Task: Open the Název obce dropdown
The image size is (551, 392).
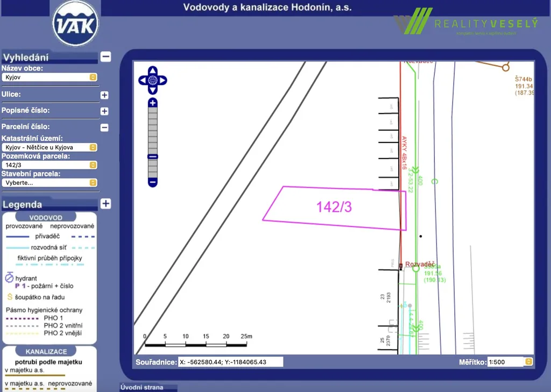Action: pos(50,77)
